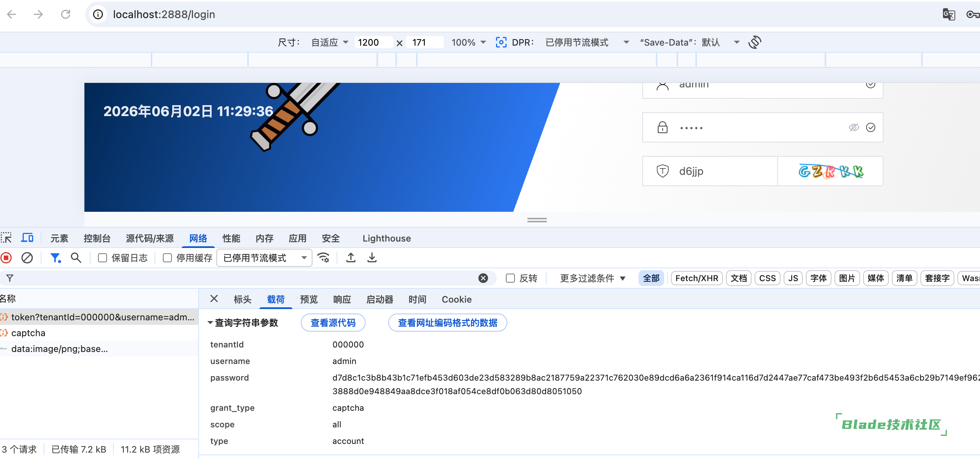The width and height of the screenshot is (980, 459).
Task: Filter requests by Fetch/XHR
Action: [697, 278]
